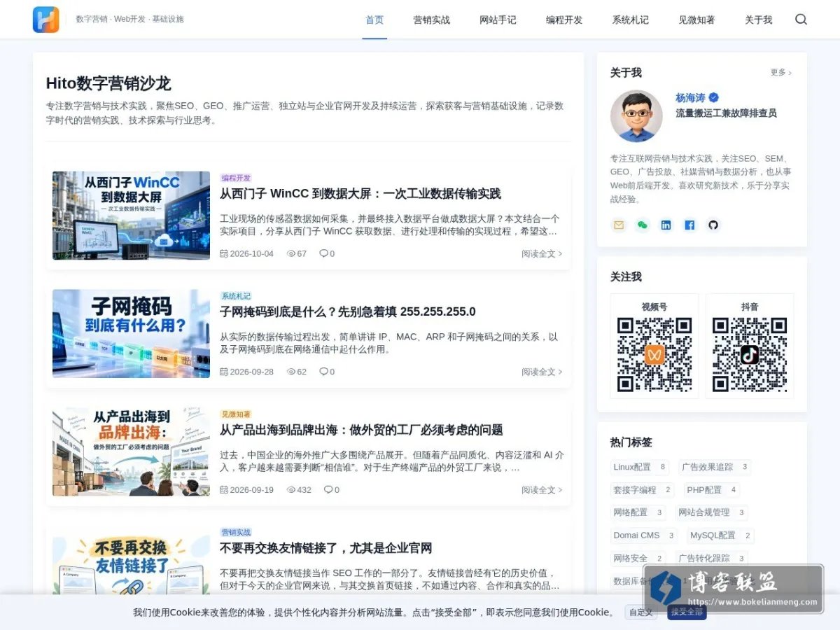Open 编程开发 navigation item
Image resolution: width=840 pixels, height=630 pixels.
coord(564,20)
